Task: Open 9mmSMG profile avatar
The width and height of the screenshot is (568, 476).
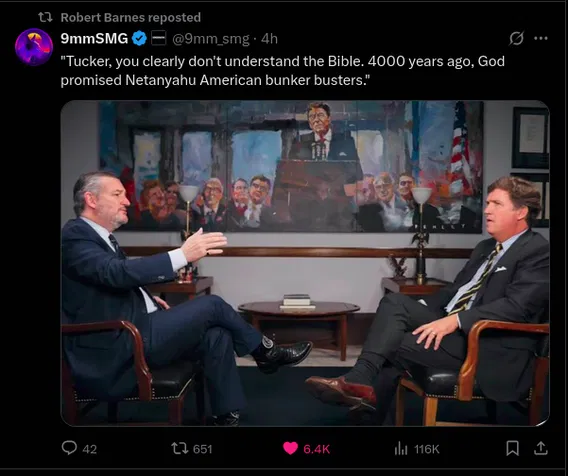Action: [x=34, y=46]
